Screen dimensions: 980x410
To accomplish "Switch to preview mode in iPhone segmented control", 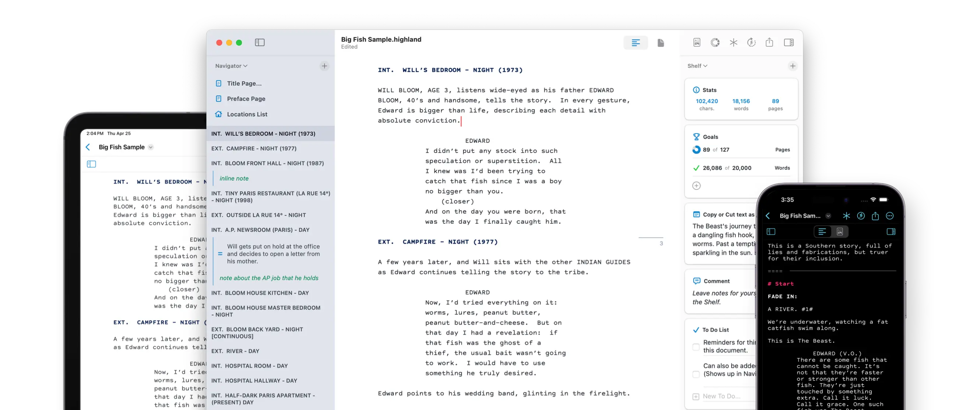I will coord(840,231).
